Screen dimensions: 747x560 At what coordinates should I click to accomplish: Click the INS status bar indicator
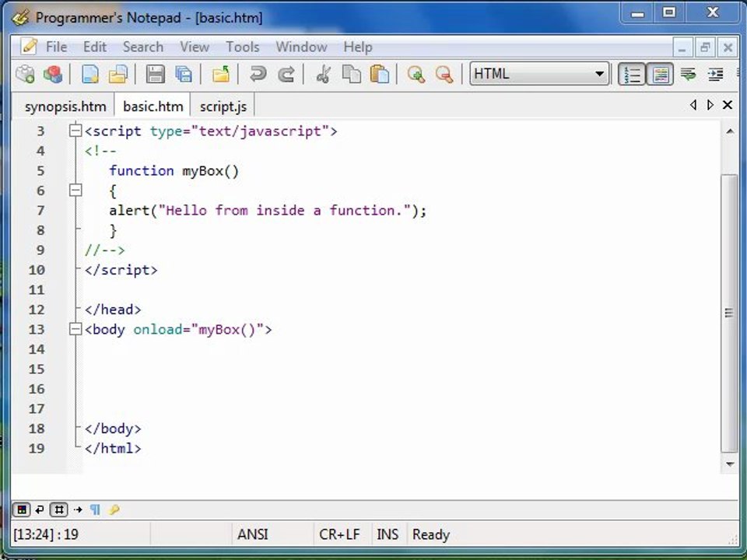pos(388,534)
